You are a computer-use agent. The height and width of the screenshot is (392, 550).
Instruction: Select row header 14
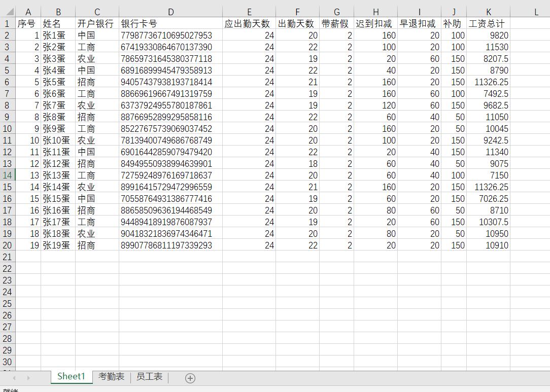coord(7,175)
